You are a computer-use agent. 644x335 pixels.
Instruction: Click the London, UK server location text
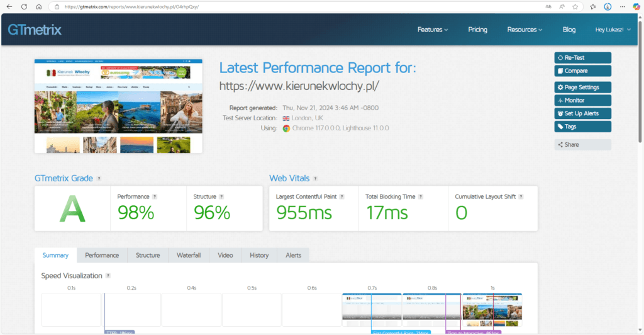point(307,118)
